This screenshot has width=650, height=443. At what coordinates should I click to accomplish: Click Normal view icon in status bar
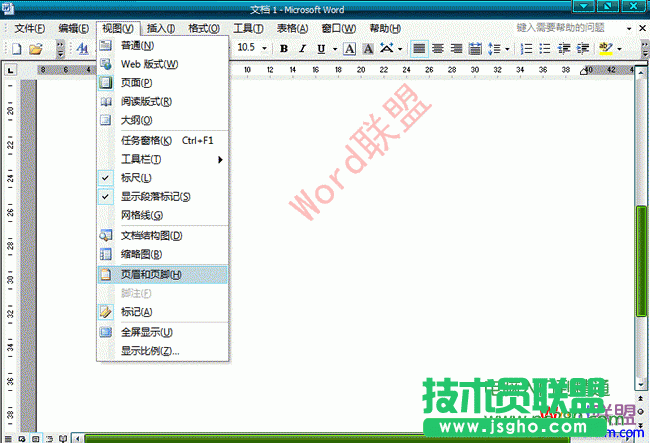(x=8, y=438)
